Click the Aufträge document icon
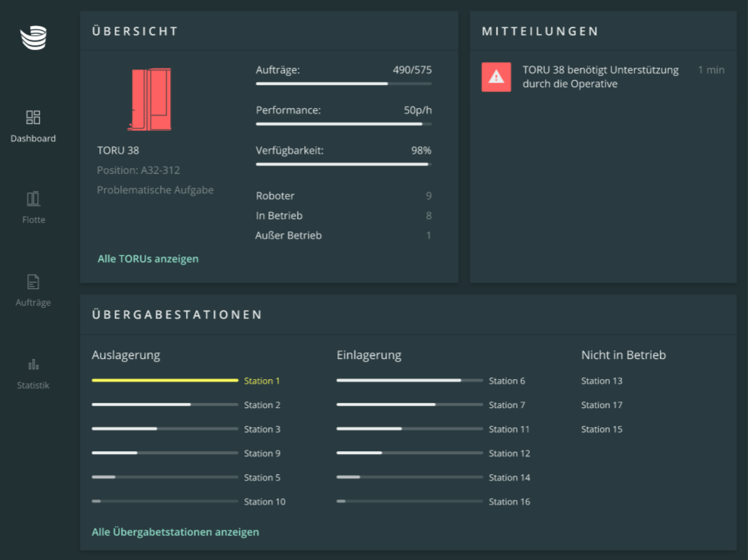The width and height of the screenshot is (748, 560). click(33, 282)
